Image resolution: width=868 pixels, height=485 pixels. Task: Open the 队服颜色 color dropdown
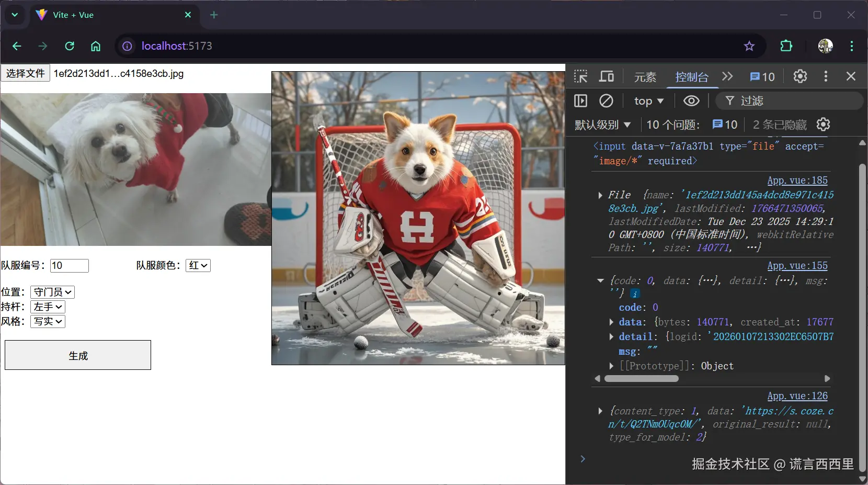[x=198, y=266]
